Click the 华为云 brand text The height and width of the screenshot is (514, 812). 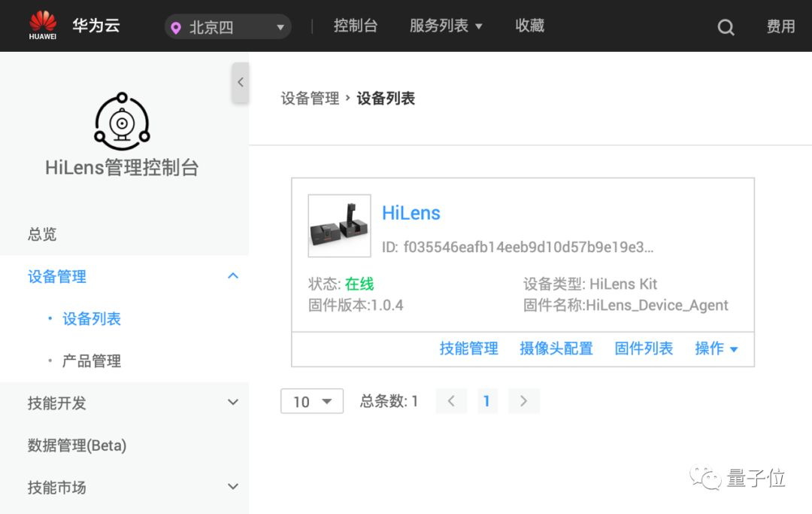[96, 25]
